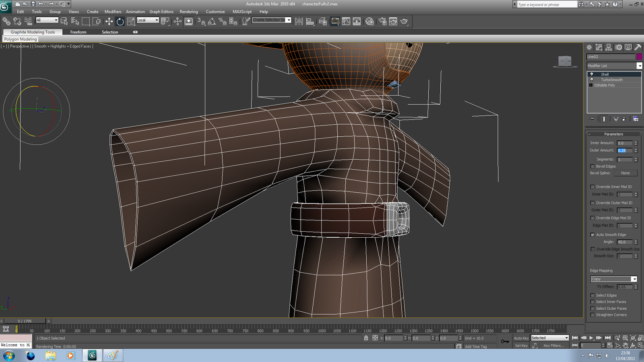
Task: Click Play Animation in the playback controls
Action: tap(590, 338)
